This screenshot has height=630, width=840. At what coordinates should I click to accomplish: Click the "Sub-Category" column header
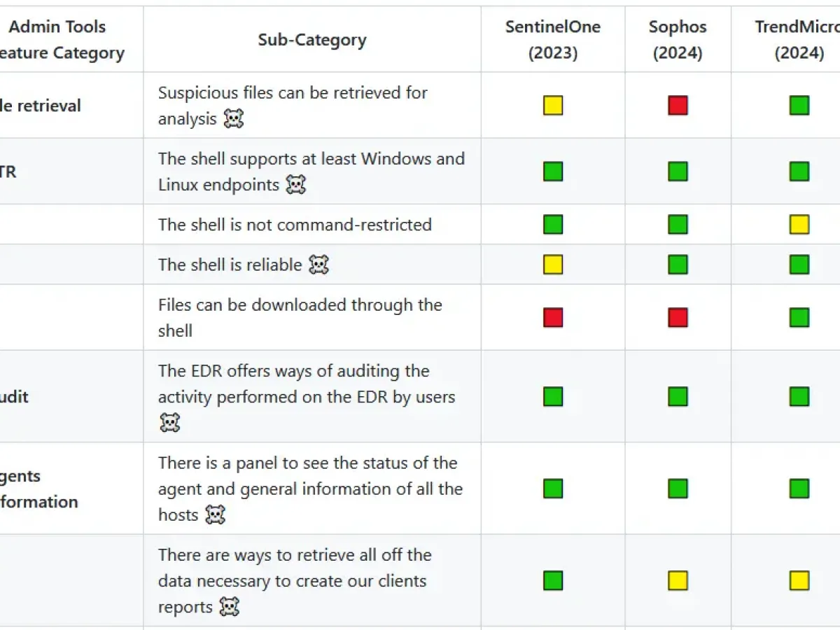tap(312, 40)
